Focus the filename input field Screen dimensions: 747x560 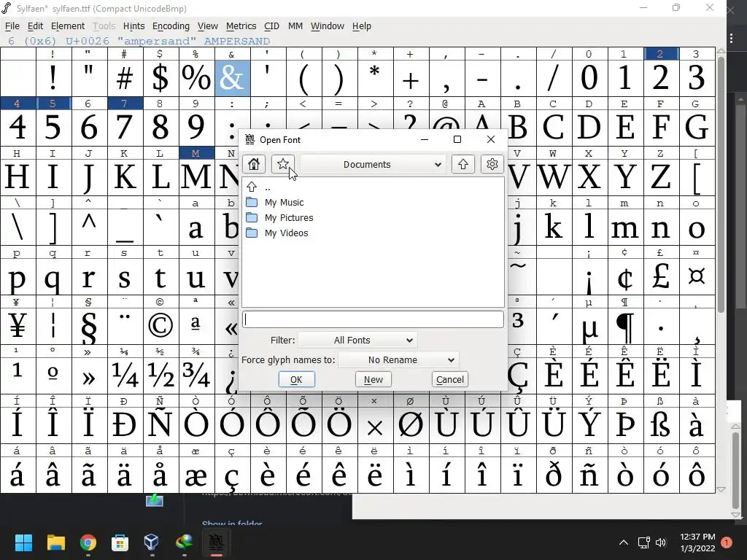coord(373,319)
